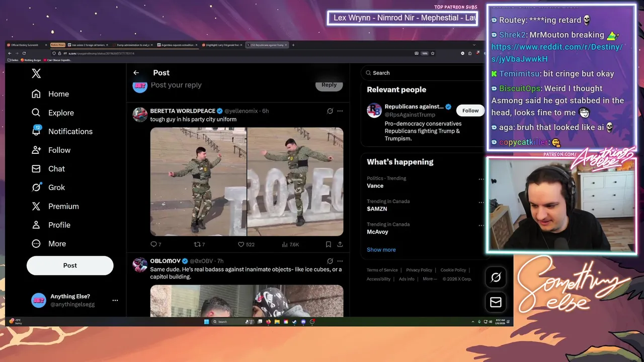Go back using the Post arrow
Viewport: 644px width, 362px height.
point(136,73)
